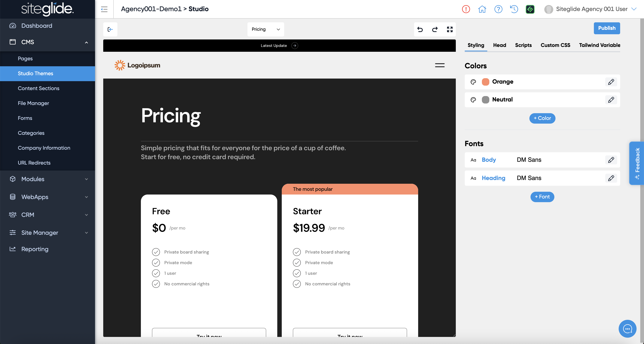Collapse the CMS sidebar section
This screenshot has width=644, height=344.
click(x=86, y=42)
